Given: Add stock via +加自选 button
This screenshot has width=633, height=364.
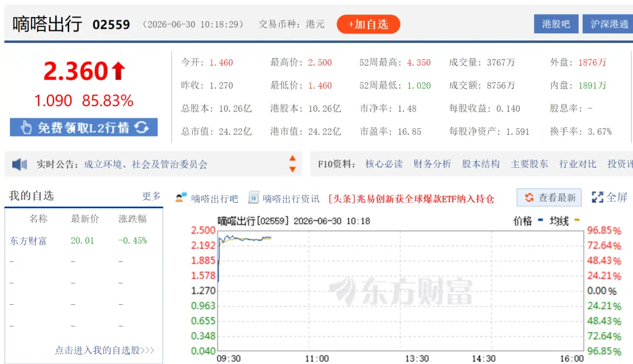Looking at the screenshot, I should (368, 24).
